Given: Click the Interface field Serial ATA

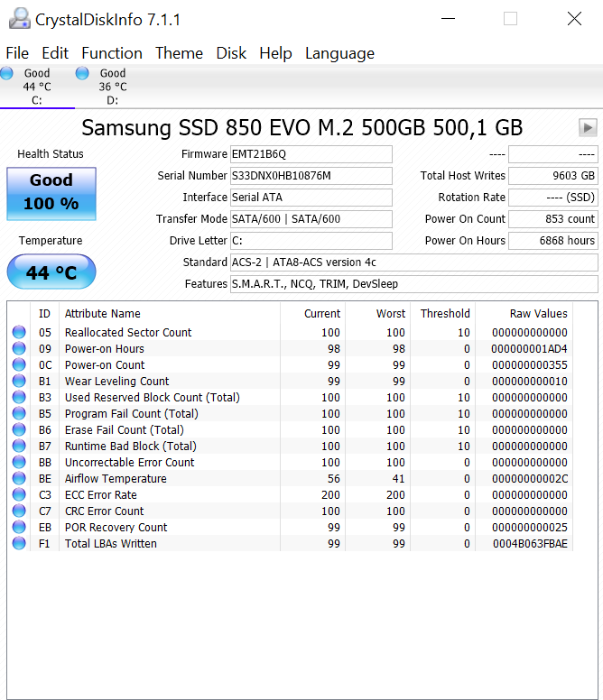Looking at the screenshot, I should point(311,198).
